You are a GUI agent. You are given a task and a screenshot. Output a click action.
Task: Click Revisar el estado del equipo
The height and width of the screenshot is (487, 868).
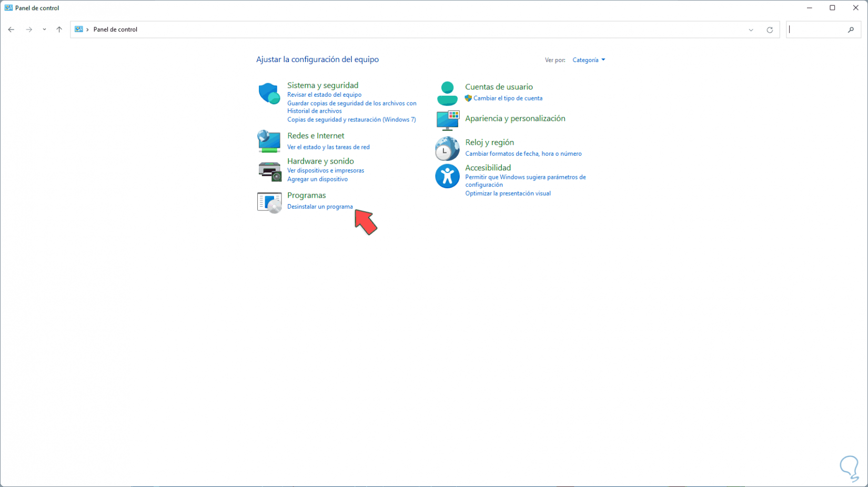(324, 95)
